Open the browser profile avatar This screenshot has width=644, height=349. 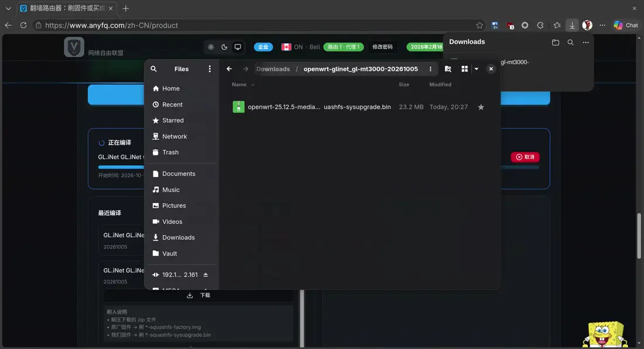pyautogui.click(x=587, y=25)
